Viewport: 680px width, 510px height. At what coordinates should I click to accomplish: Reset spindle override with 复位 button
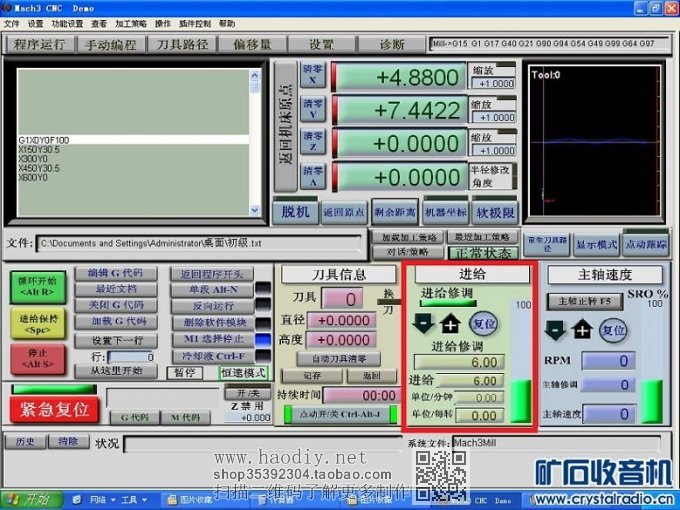pyautogui.click(x=613, y=329)
